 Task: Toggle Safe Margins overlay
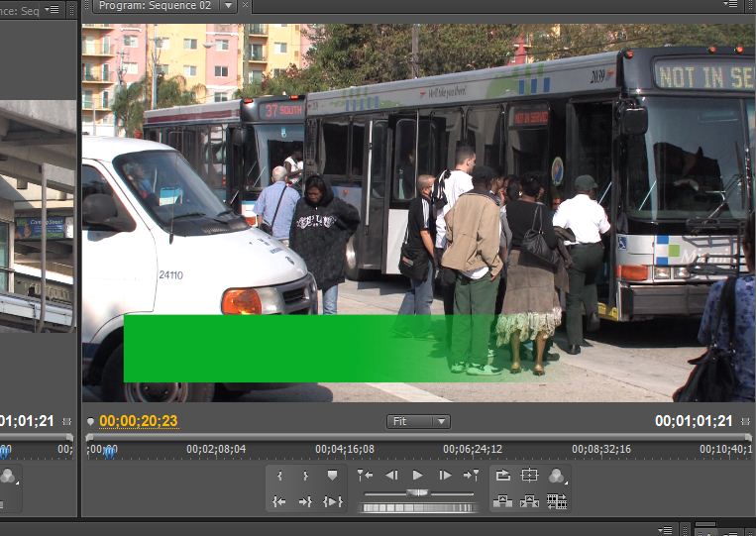[x=530, y=476]
